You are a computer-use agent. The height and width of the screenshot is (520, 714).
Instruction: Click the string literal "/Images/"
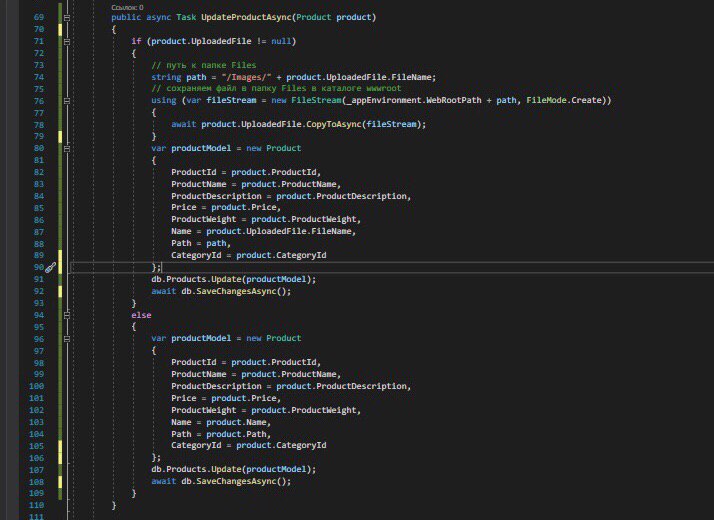point(246,77)
